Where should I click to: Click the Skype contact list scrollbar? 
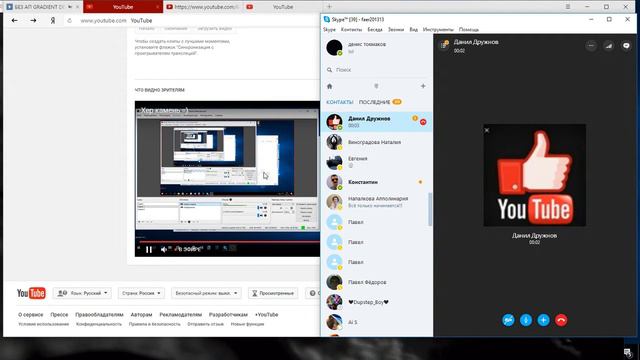430,209
